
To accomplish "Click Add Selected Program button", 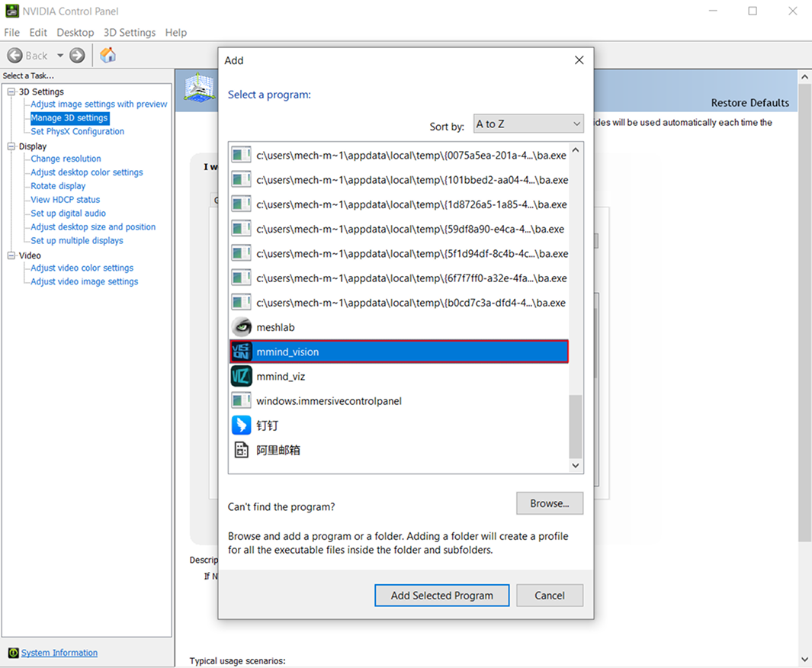I will pos(441,596).
